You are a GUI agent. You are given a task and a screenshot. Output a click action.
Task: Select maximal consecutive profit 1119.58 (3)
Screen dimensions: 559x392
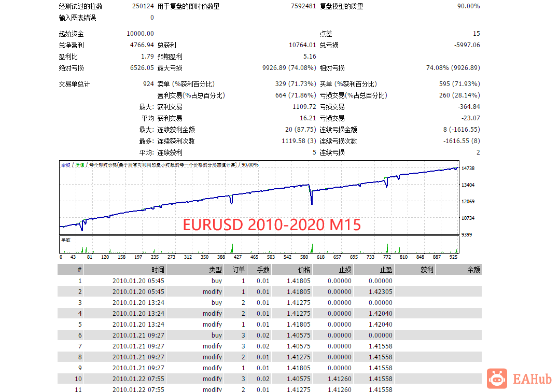click(299, 141)
